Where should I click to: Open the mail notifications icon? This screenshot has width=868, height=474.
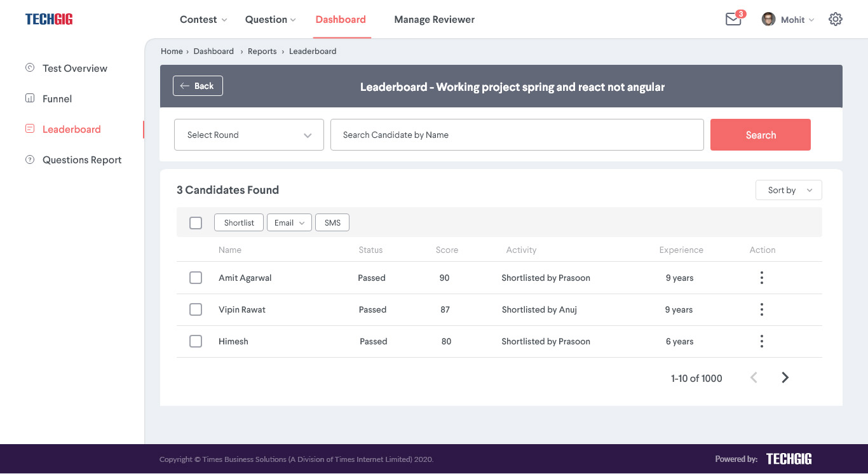(x=733, y=20)
